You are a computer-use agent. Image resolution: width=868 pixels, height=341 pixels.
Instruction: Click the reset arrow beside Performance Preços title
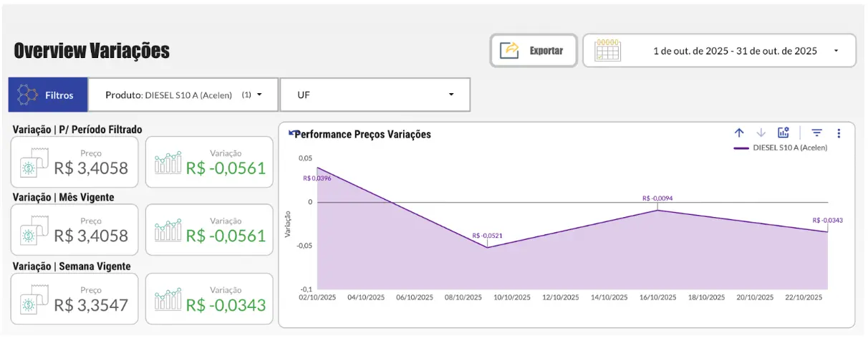(291, 133)
